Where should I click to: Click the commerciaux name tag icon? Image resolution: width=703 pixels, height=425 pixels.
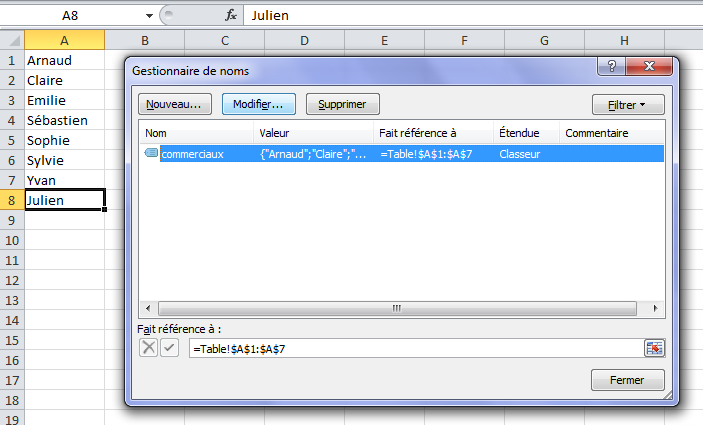[x=151, y=154]
